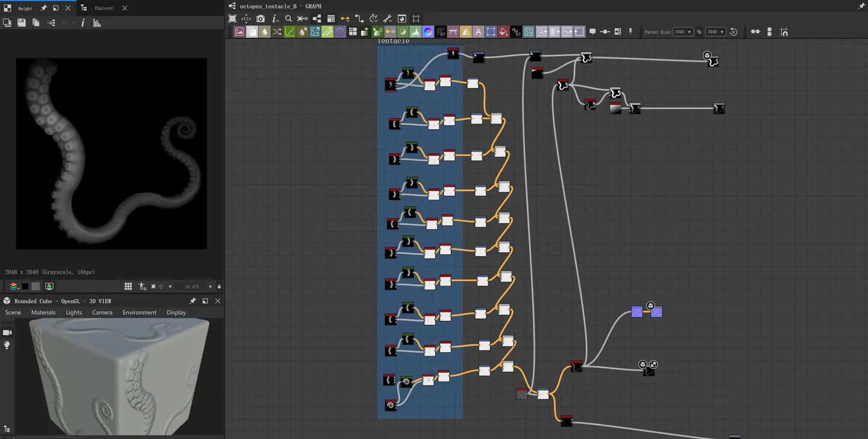This screenshot has width=868, height=439.
Task: Toggle the 3D view light bulb
Action: point(7,345)
